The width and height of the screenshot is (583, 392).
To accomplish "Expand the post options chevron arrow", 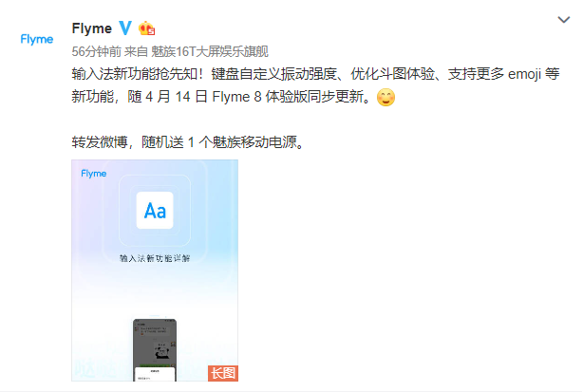I will click(x=564, y=20).
